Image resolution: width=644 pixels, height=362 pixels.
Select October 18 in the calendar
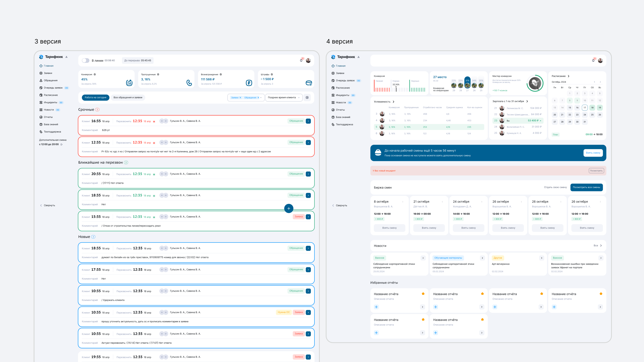(592, 108)
